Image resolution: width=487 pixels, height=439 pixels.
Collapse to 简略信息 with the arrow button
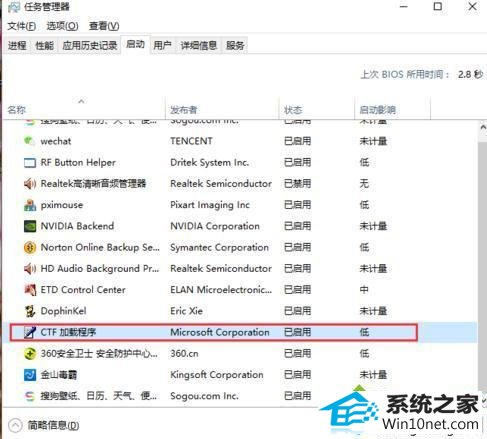[x=15, y=425]
